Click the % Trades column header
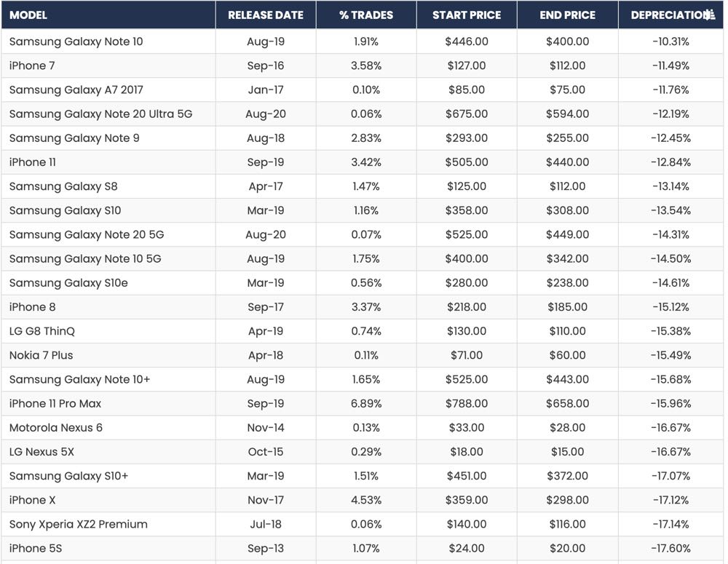Screen dimensions: 728x564 point(365,15)
